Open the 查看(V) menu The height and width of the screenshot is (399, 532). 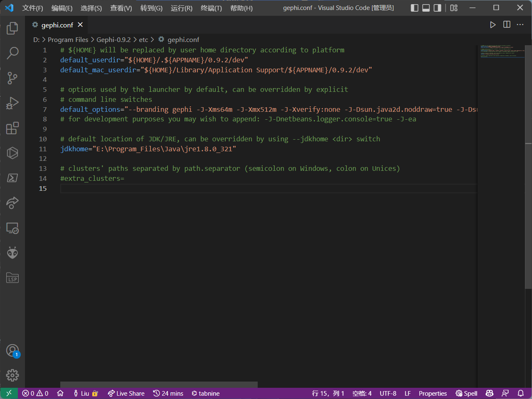121,8
